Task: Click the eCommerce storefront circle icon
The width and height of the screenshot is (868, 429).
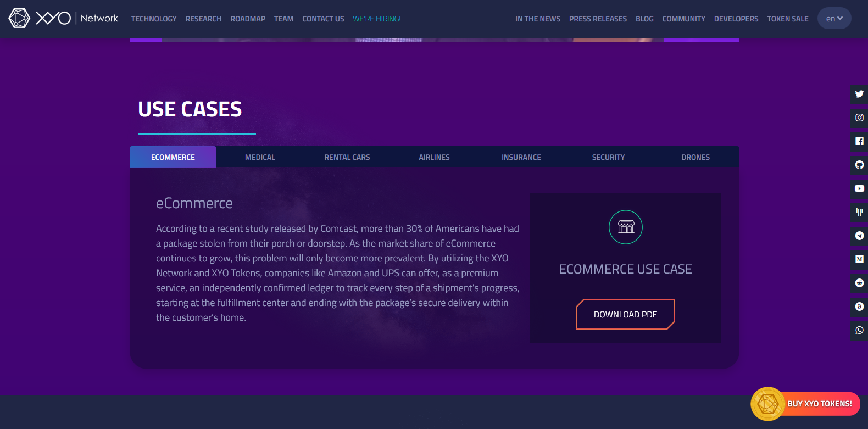Action: 625,227
